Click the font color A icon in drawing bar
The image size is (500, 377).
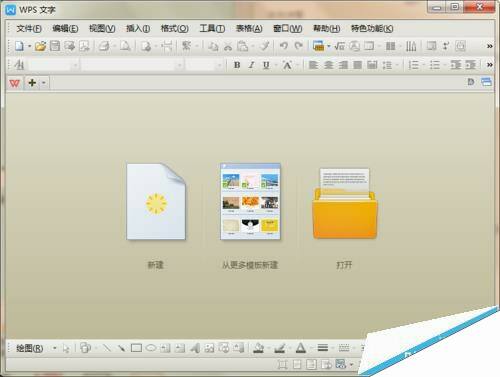pyautogui.click(x=301, y=348)
